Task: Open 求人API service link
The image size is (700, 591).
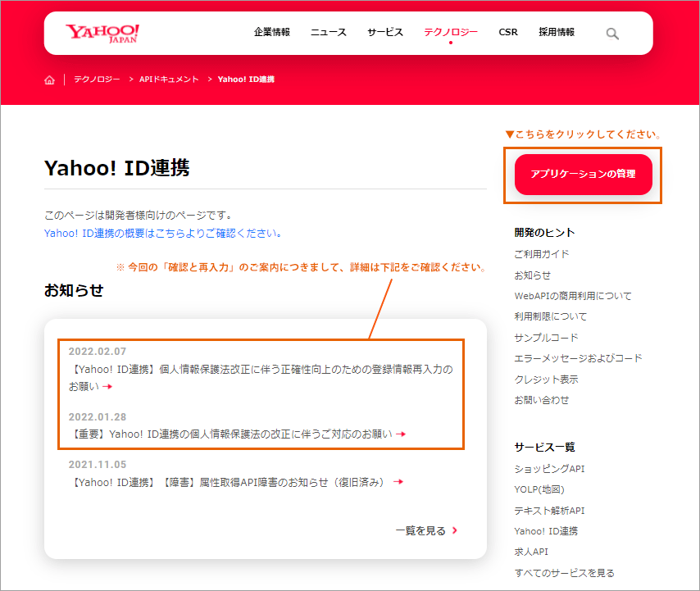Action: 531,552
